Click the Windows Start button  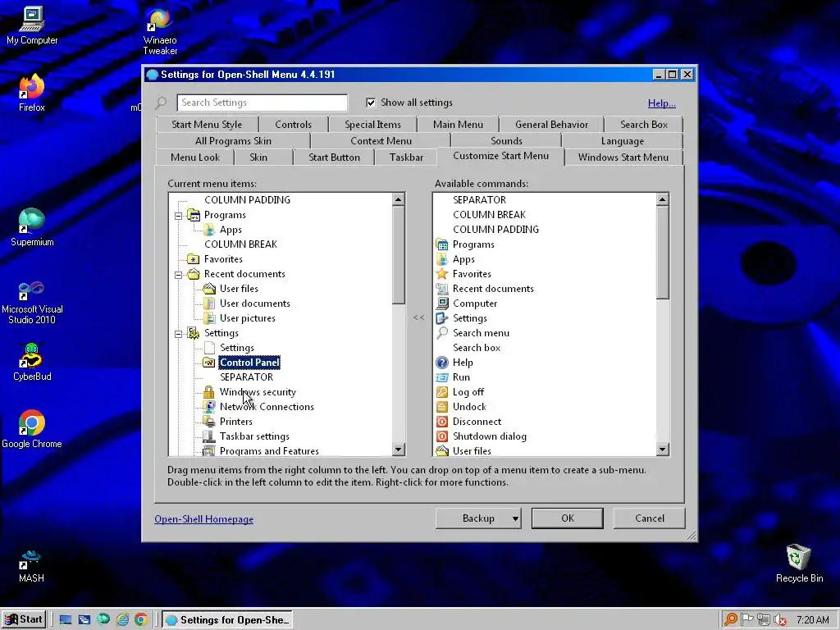coord(23,620)
